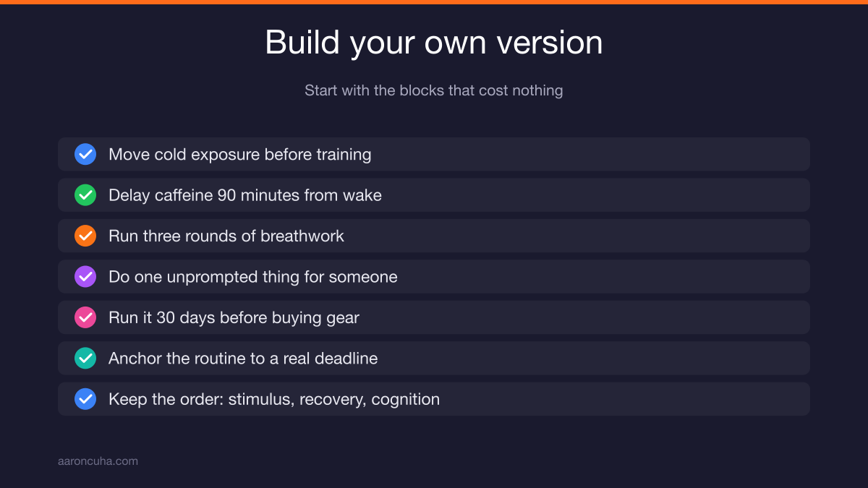Click the orange checkmark next to breathwork
The height and width of the screenshot is (488, 868).
tap(85, 236)
